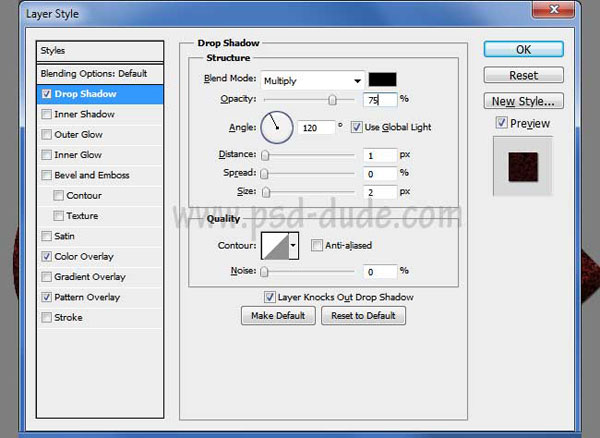Select the Inner Shadow effect label
Screen dimensions: 600x438
[x=84, y=114]
